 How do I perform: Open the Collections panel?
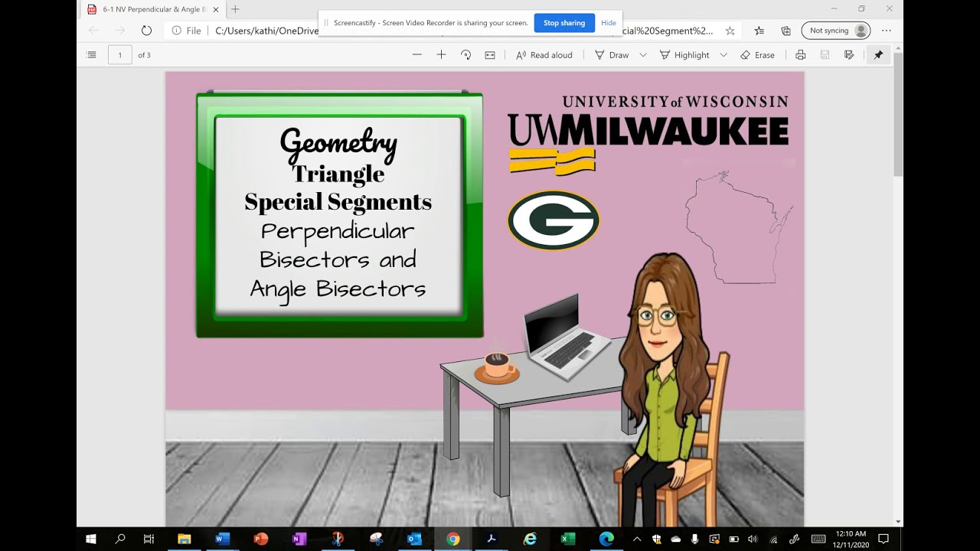tap(786, 31)
